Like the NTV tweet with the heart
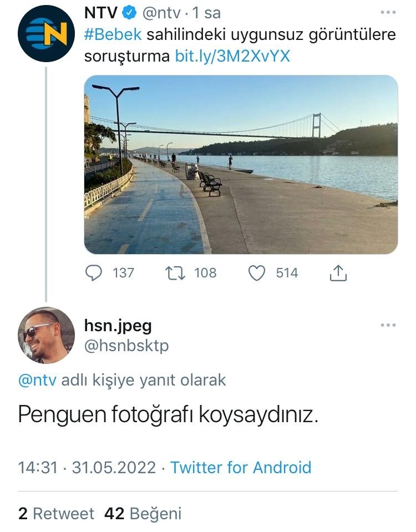 [x=256, y=272]
